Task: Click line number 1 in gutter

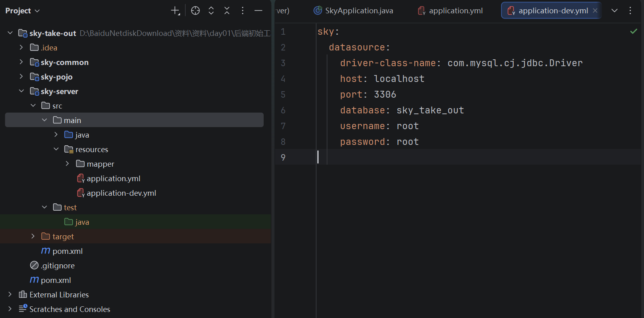Action: (283, 31)
